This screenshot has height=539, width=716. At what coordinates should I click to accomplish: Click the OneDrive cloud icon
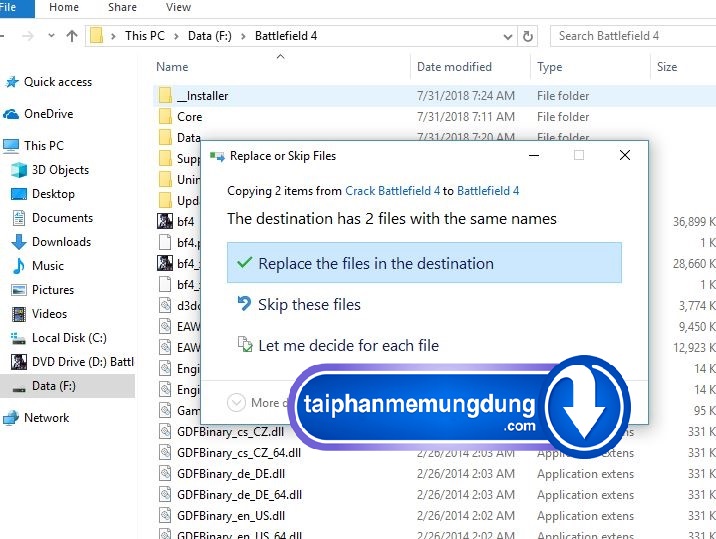[x=11, y=114]
